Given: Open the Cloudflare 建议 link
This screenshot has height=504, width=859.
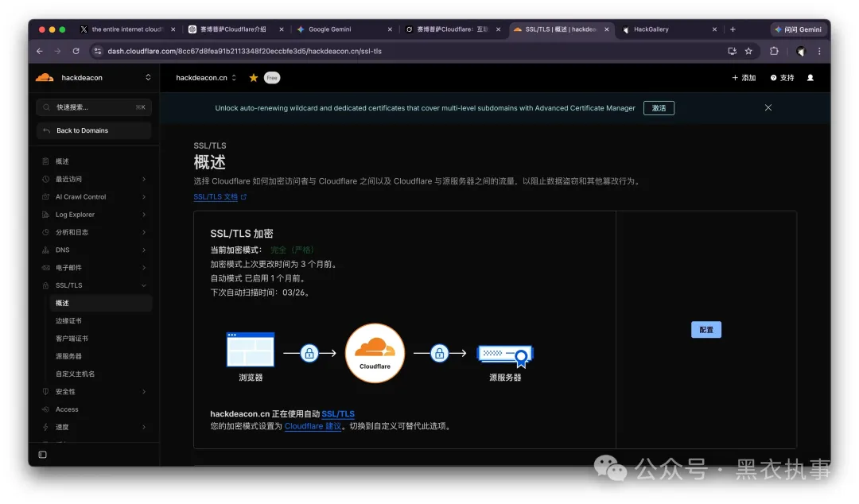Looking at the screenshot, I should tap(313, 426).
